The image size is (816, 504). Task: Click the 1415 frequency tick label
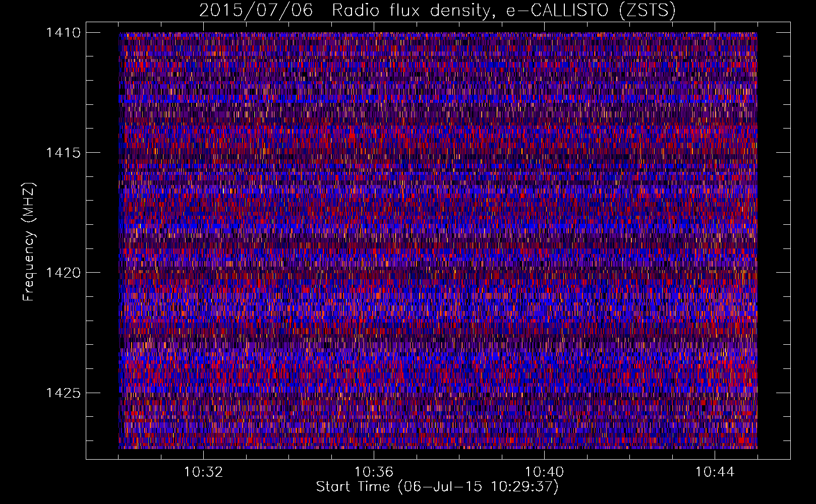coord(63,153)
